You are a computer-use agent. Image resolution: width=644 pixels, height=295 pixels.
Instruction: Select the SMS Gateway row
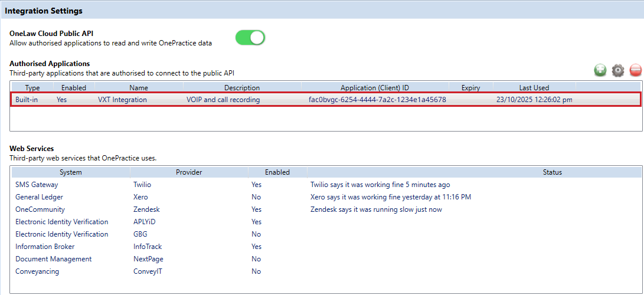(x=326, y=185)
